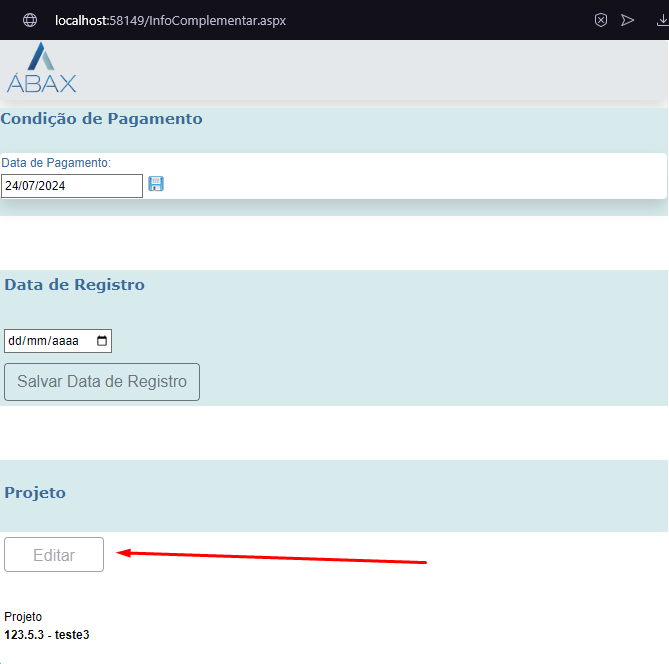Image resolution: width=669 pixels, height=664 pixels.
Task: Click the small Projeto label above project value
Action: point(23,617)
